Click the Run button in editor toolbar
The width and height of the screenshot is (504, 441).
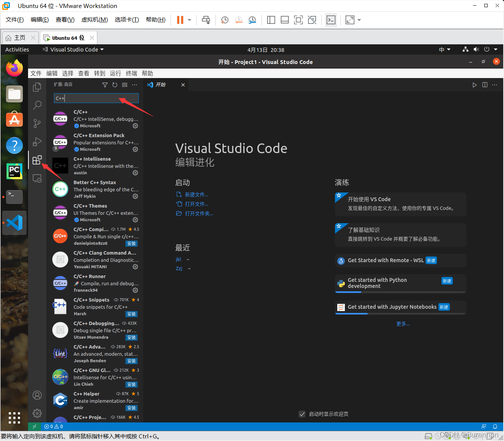[474, 85]
